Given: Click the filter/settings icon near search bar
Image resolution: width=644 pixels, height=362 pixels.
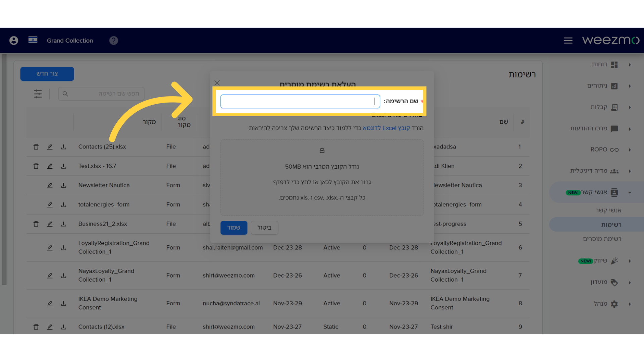Looking at the screenshot, I should pos(38,93).
